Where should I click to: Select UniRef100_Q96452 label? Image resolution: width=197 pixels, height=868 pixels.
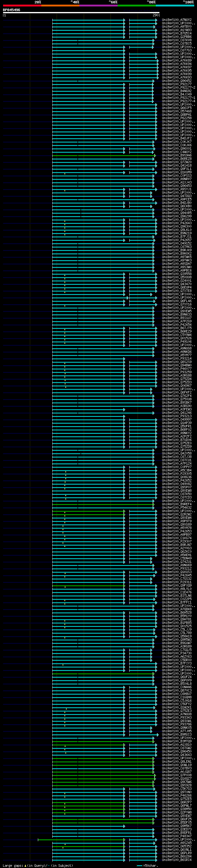pos(177,81)
